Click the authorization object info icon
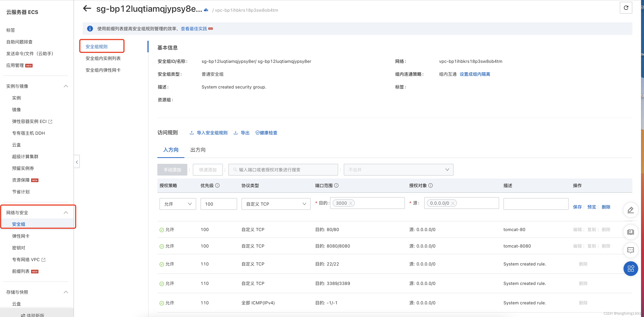The width and height of the screenshot is (644, 317). [x=430, y=186]
